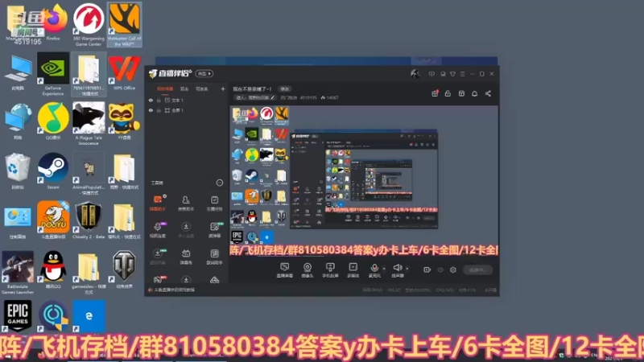Expand speaker options arrow
This screenshot has height=362, width=644.
(x=407, y=269)
